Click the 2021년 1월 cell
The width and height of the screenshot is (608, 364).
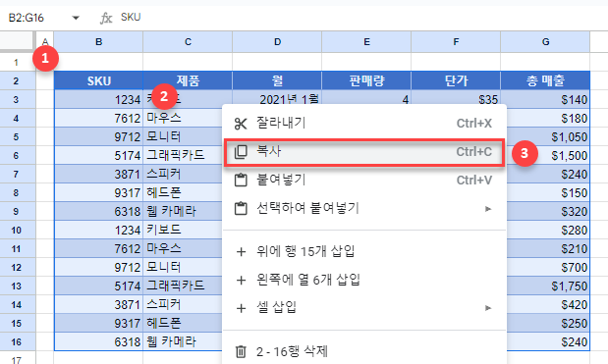[x=277, y=97]
